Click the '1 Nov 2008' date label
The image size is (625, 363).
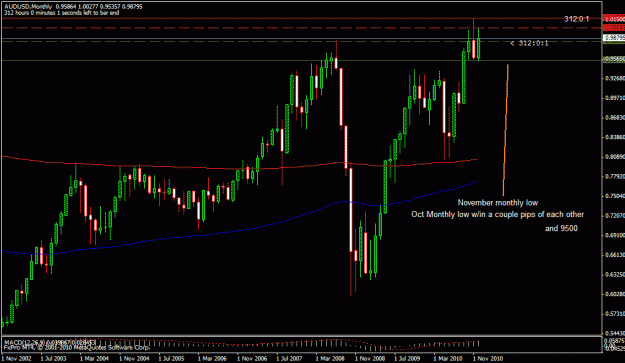(x=370, y=359)
